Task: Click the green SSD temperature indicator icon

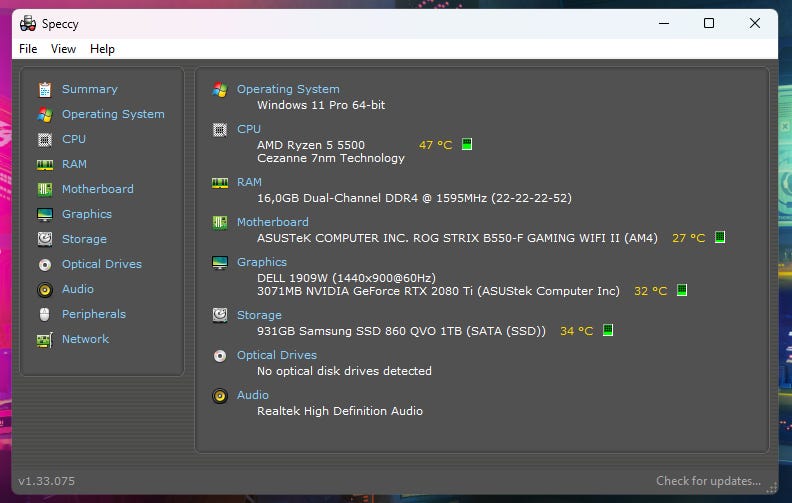Action: coord(608,330)
